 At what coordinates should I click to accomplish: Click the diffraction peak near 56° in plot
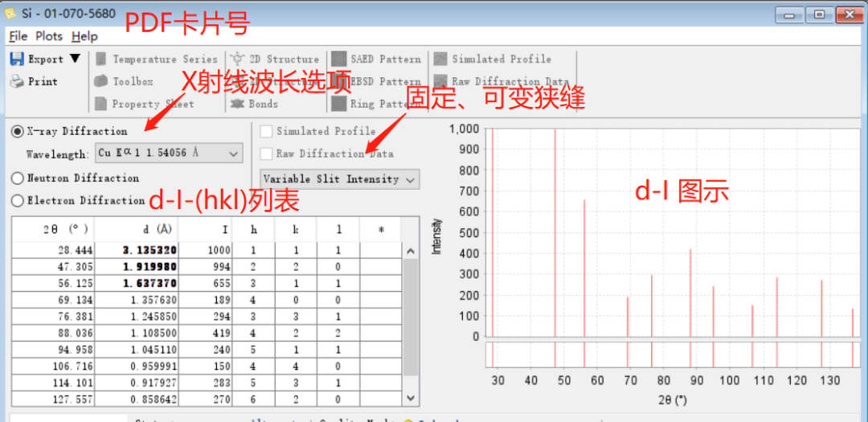click(584, 268)
